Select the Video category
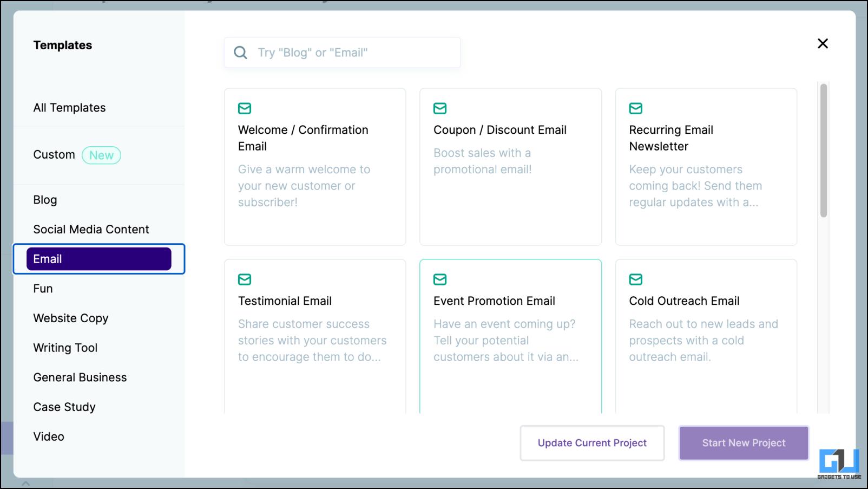 (x=49, y=436)
